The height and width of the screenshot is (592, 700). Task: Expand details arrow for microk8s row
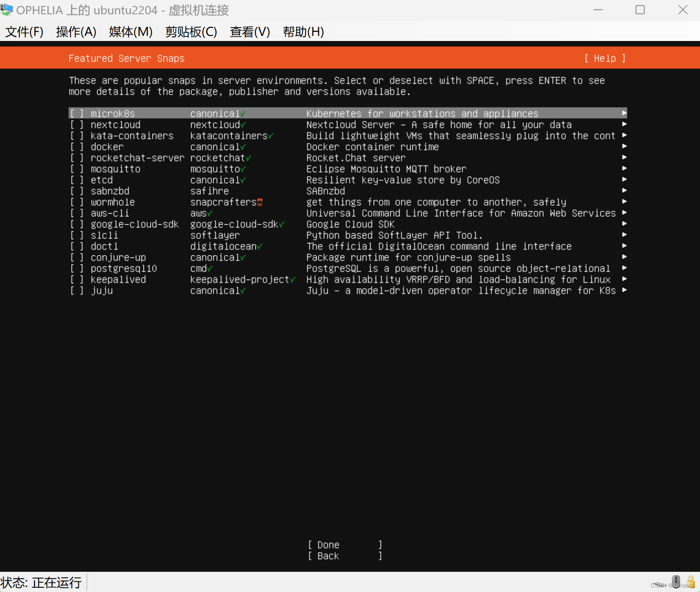(624, 113)
